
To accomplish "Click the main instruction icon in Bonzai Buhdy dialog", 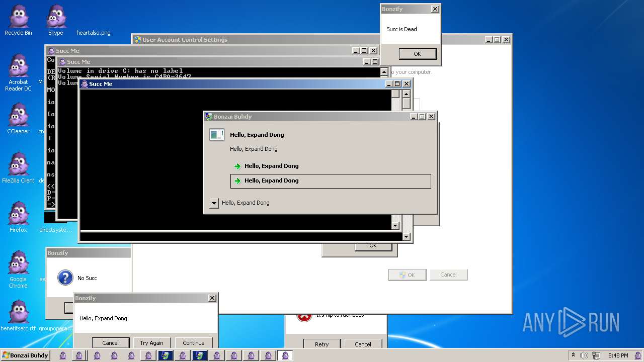I will click(217, 134).
